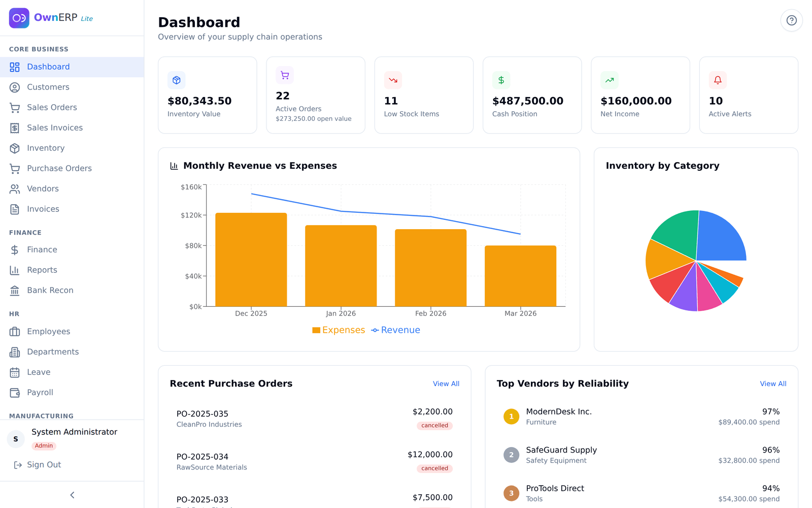812x508 pixels.
Task: Navigate to Sales Invoices
Action: [72, 128]
